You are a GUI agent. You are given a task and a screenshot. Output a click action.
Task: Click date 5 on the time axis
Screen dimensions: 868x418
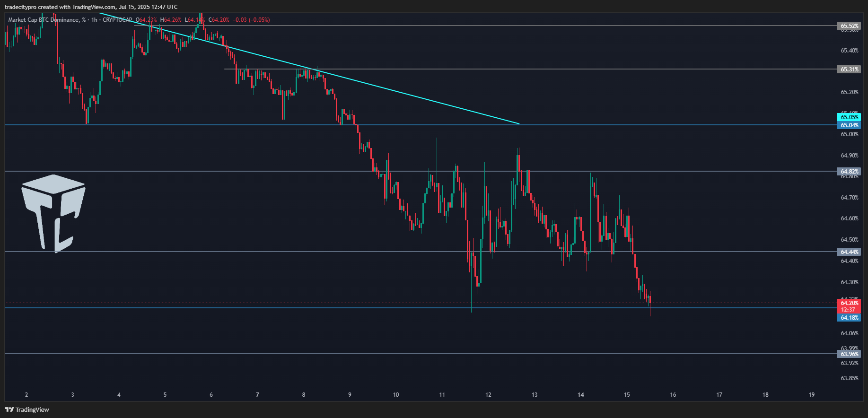tap(165, 395)
